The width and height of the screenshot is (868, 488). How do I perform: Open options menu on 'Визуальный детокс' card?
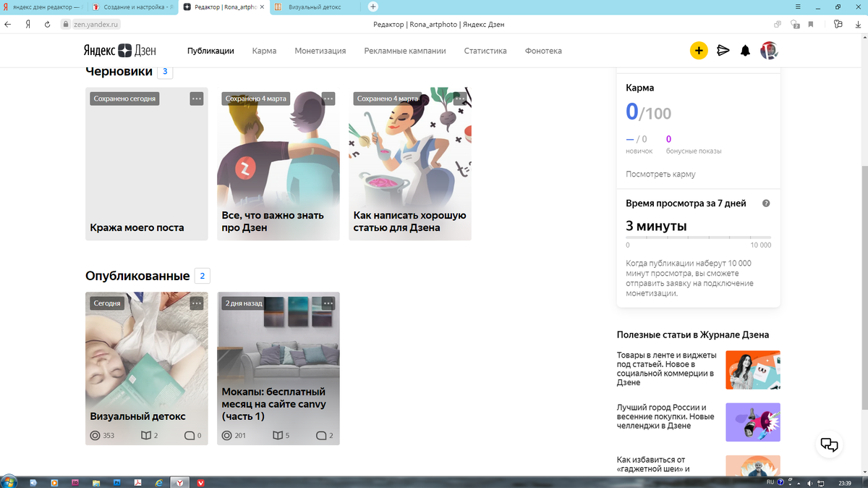click(197, 303)
